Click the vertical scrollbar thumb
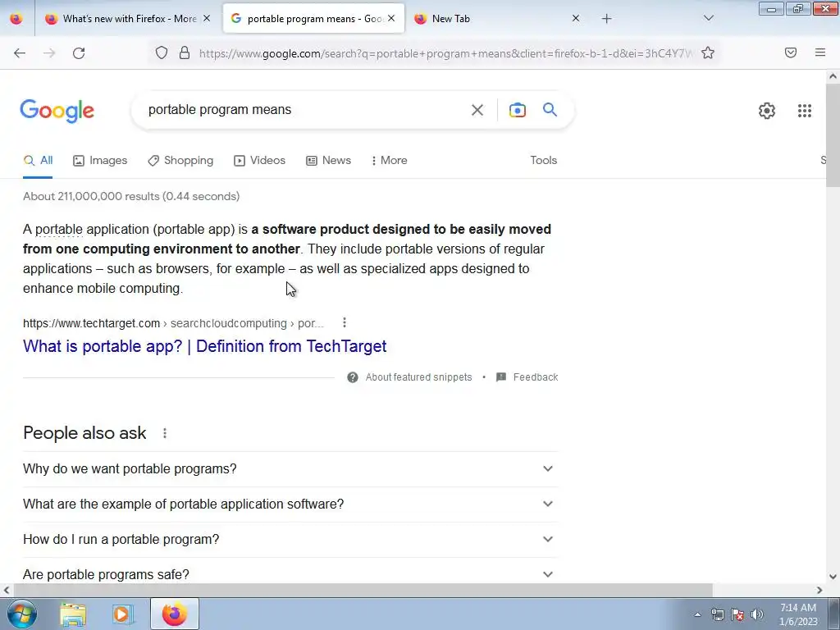This screenshot has height=630, width=840. tap(833, 135)
